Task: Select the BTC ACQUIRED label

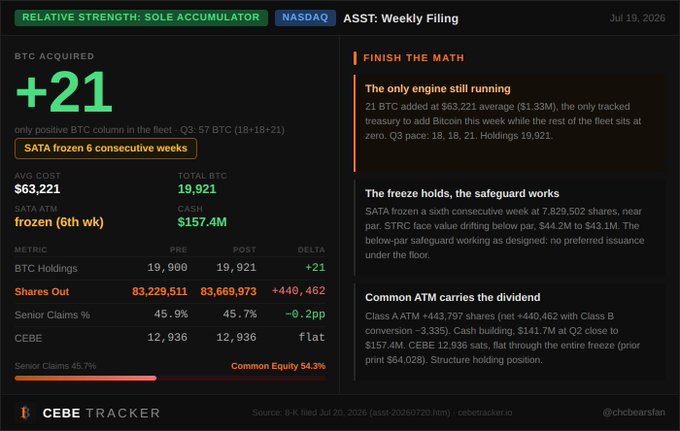Action: [x=54, y=56]
